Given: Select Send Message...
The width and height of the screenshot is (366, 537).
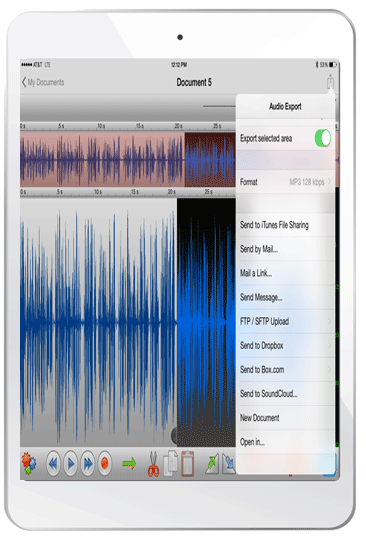Looking at the screenshot, I should pyautogui.click(x=285, y=297).
